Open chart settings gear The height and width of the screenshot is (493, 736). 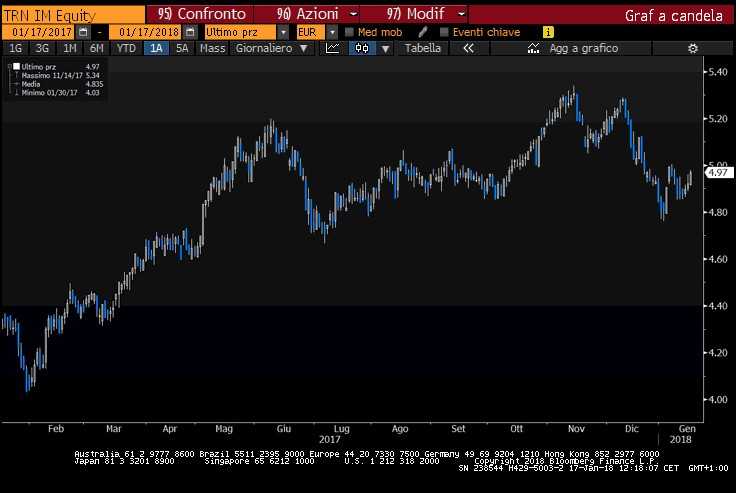pos(692,48)
